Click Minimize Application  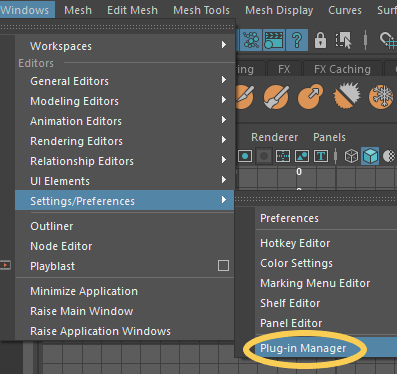pos(125,291)
